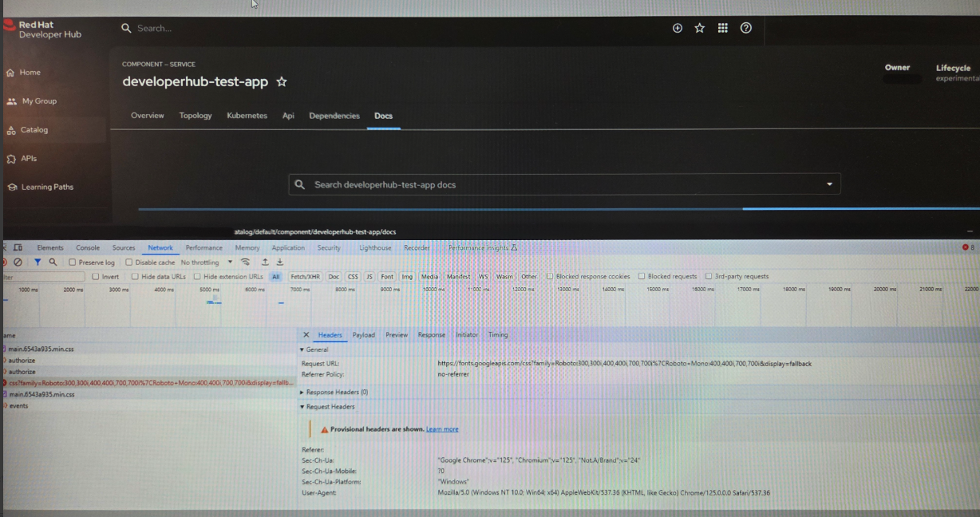The height and width of the screenshot is (517, 980).
Task: Toggle the network filter funnel icon
Action: coord(38,262)
